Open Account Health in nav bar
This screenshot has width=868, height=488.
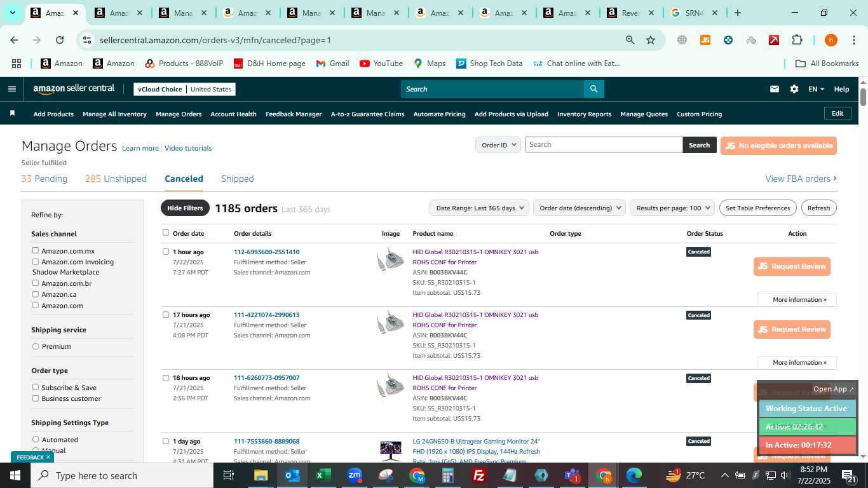(x=233, y=114)
